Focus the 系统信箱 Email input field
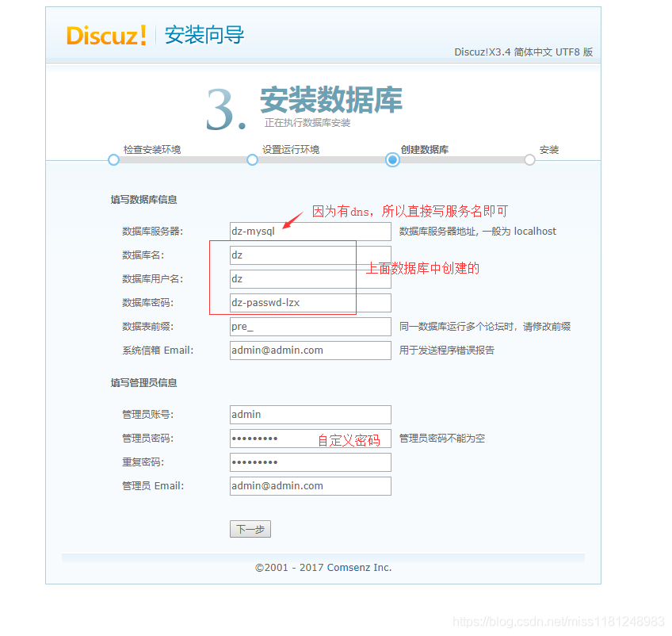 point(311,351)
